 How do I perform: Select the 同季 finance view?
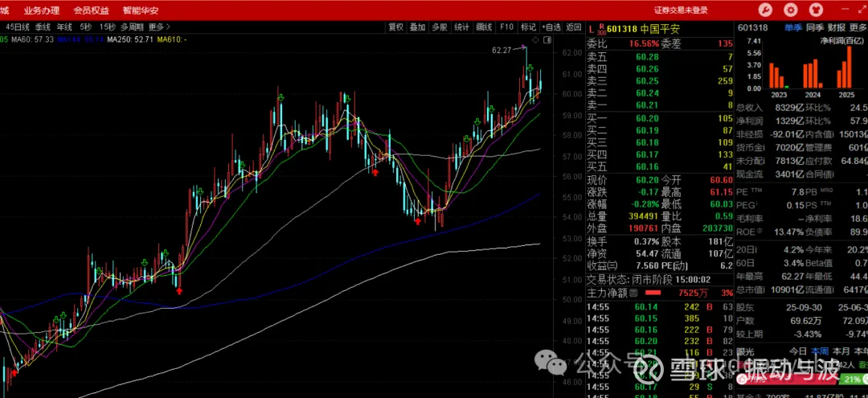[814, 27]
